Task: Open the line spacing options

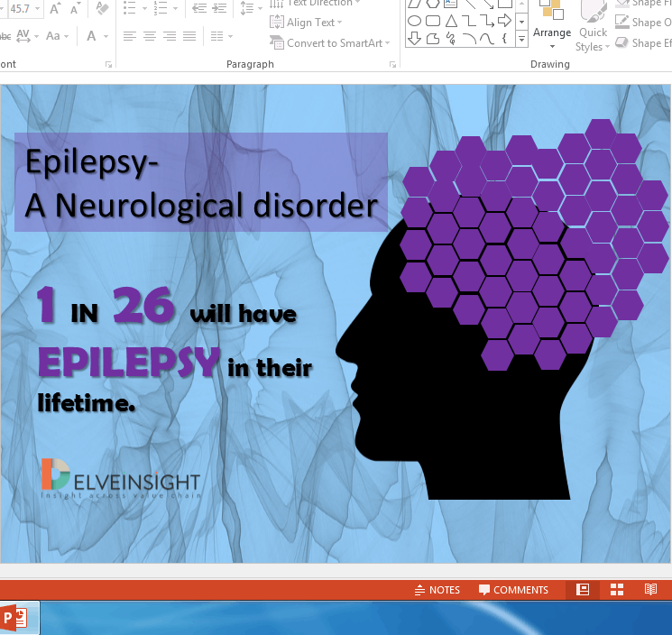Action: 251,8
